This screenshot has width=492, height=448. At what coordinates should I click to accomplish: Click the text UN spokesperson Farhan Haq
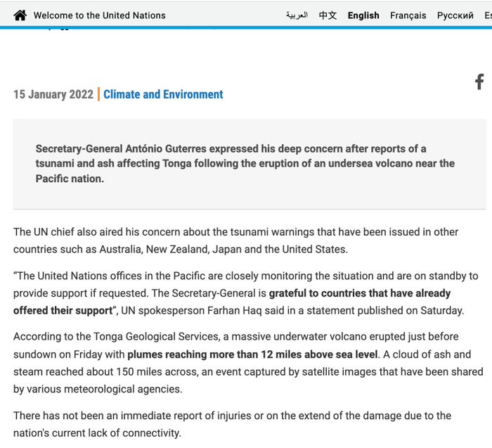[191, 310]
